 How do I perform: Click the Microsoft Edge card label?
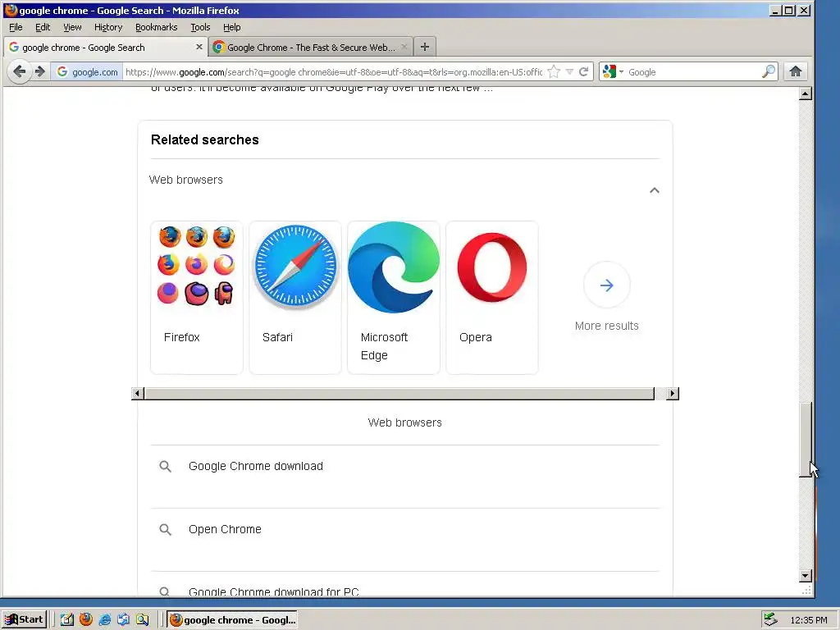click(384, 346)
